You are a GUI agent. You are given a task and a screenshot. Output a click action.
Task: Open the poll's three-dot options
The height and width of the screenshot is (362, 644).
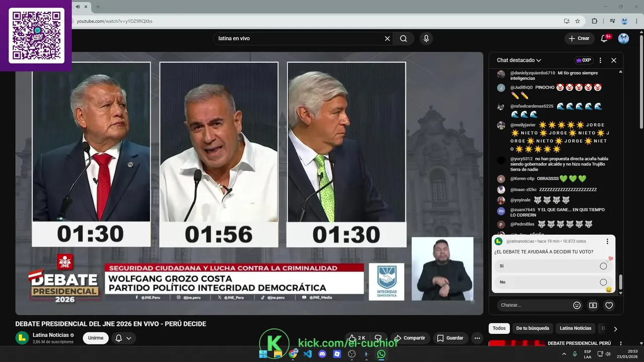(x=607, y=241)
